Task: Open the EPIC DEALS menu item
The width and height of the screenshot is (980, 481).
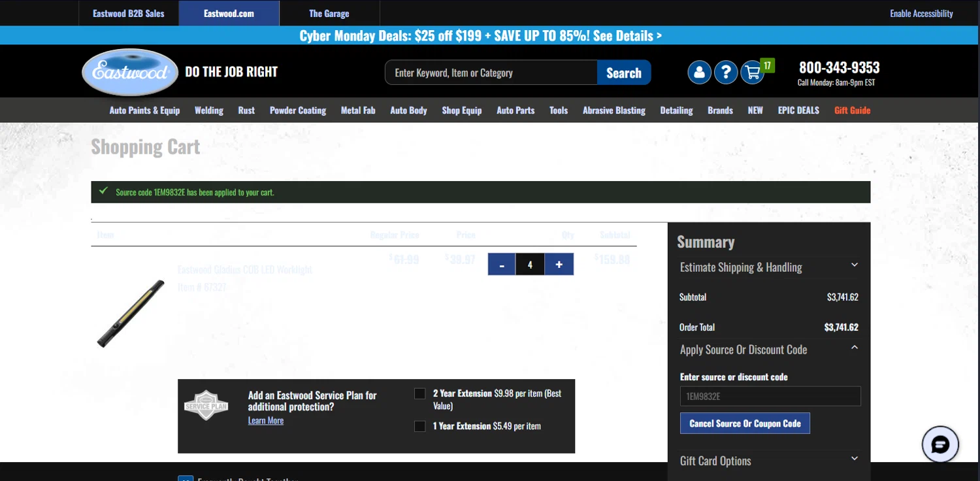Action: click(798, 110)
